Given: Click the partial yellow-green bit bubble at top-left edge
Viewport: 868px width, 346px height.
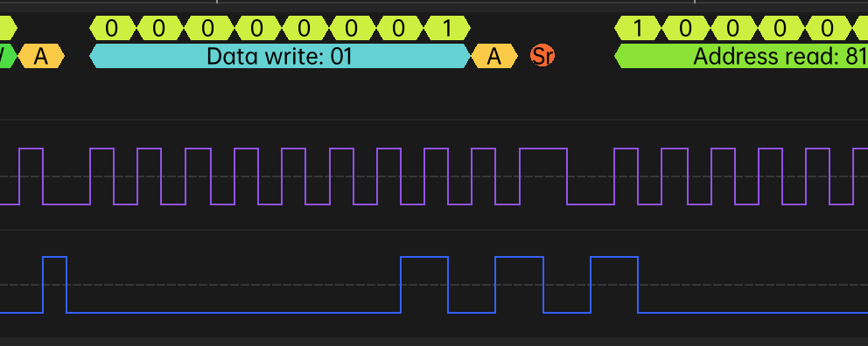Looking at the screenshot, I should (x=7, y=28).
